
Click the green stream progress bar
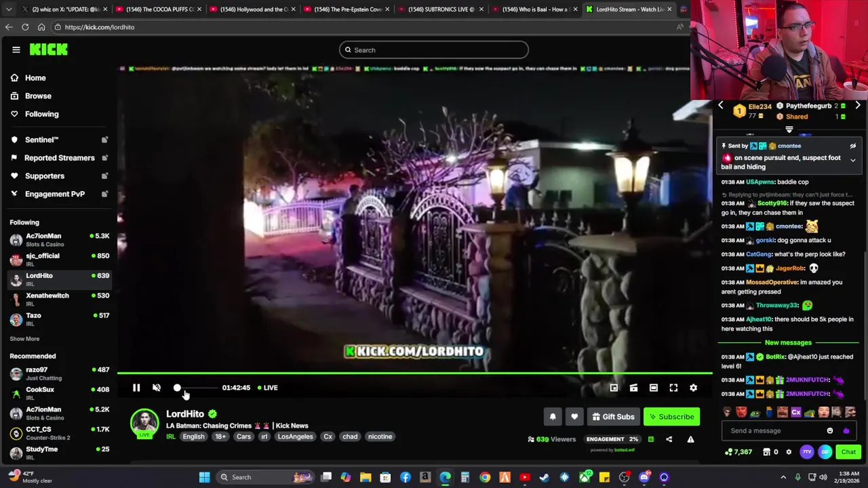414,373
